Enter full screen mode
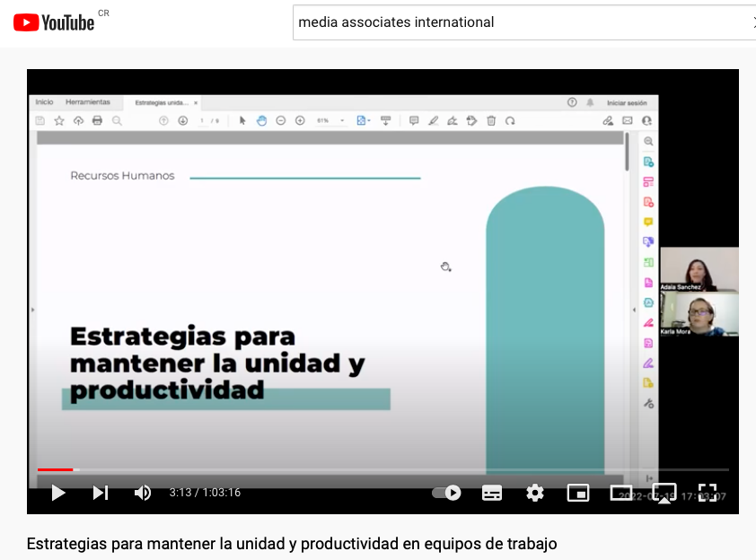 (708, 493)
